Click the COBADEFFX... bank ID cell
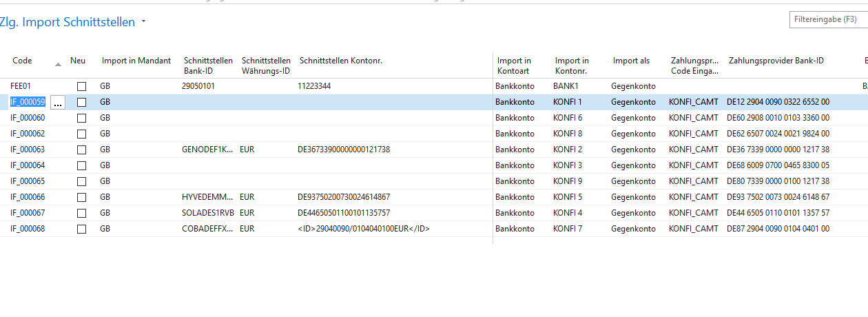 207,229
